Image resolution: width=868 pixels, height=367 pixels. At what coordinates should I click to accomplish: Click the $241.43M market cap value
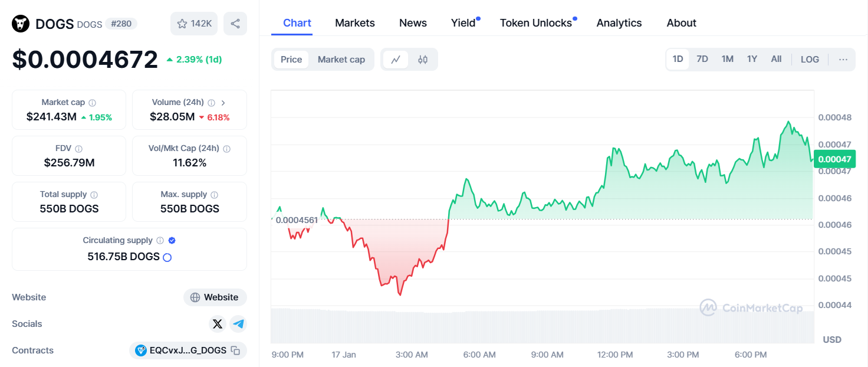click(51, 117)
